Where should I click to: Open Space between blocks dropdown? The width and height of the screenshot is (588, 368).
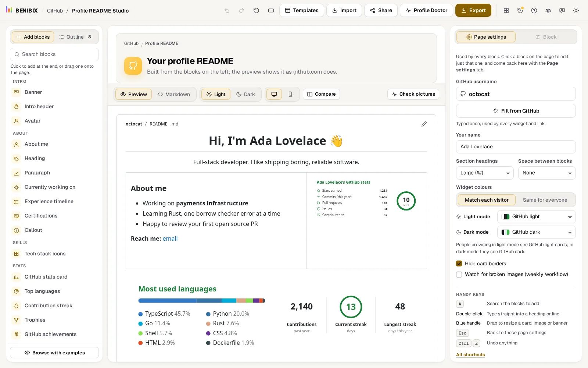(547, 173)
